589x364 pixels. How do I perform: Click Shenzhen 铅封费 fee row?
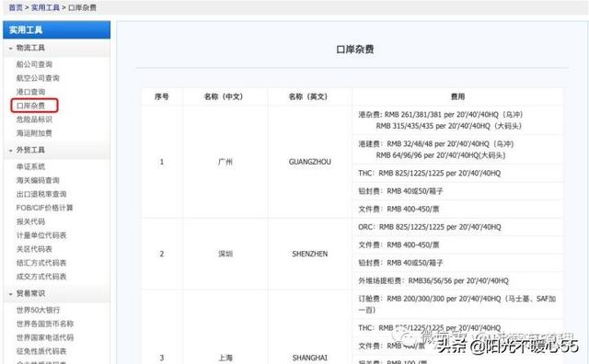pos(458,263)
